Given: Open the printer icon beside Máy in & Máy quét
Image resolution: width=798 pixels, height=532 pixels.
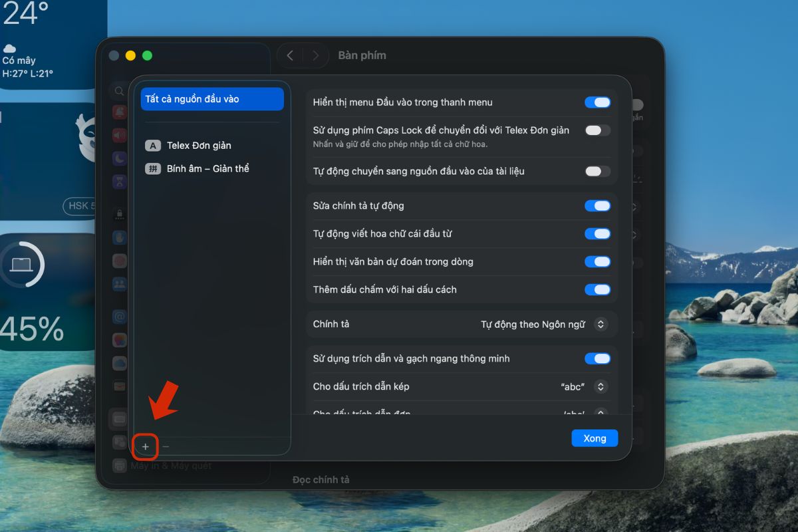Looking at the screenshot, I should [x=120, y=465].
